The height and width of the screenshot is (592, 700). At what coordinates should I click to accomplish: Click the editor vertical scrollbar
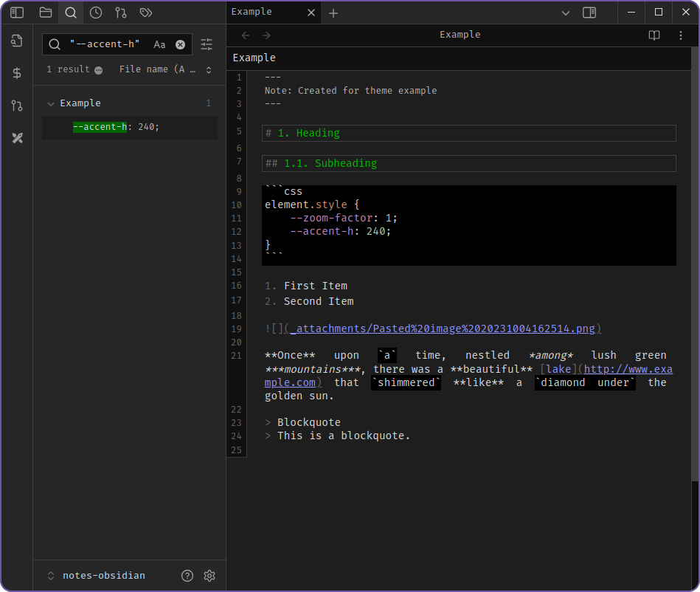pos(695,264)
